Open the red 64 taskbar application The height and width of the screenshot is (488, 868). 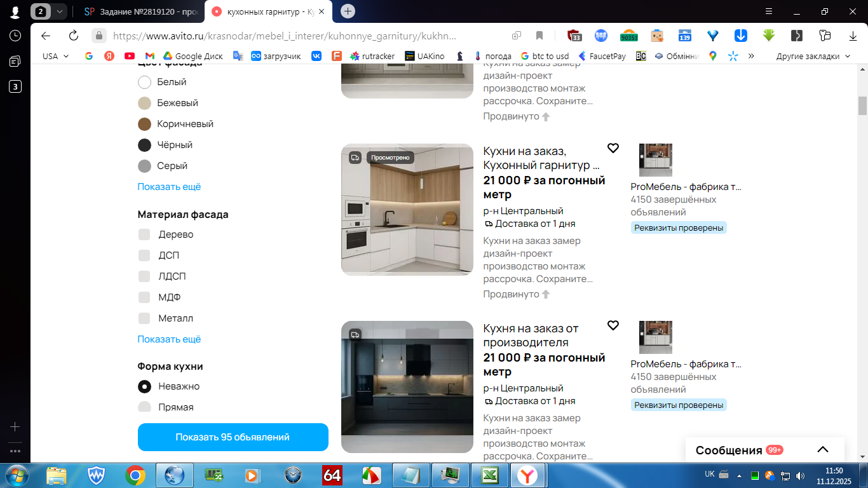(332, 475)
